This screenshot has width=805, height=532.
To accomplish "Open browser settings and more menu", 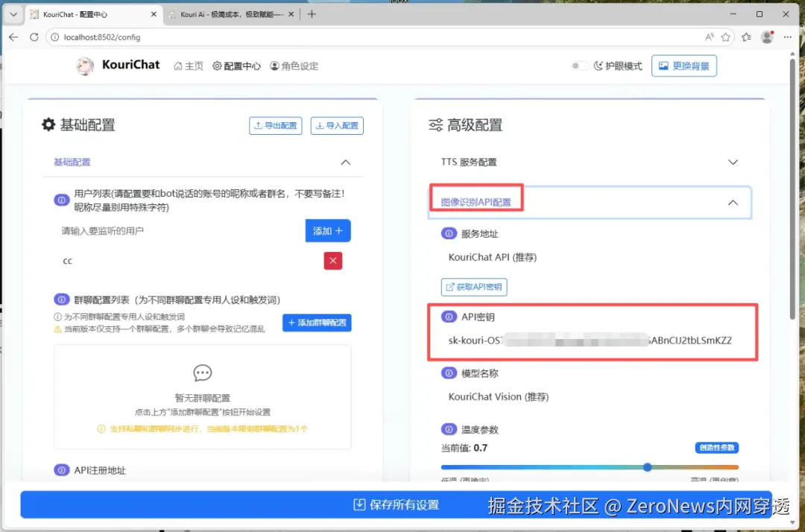I will tap(788, 37).
